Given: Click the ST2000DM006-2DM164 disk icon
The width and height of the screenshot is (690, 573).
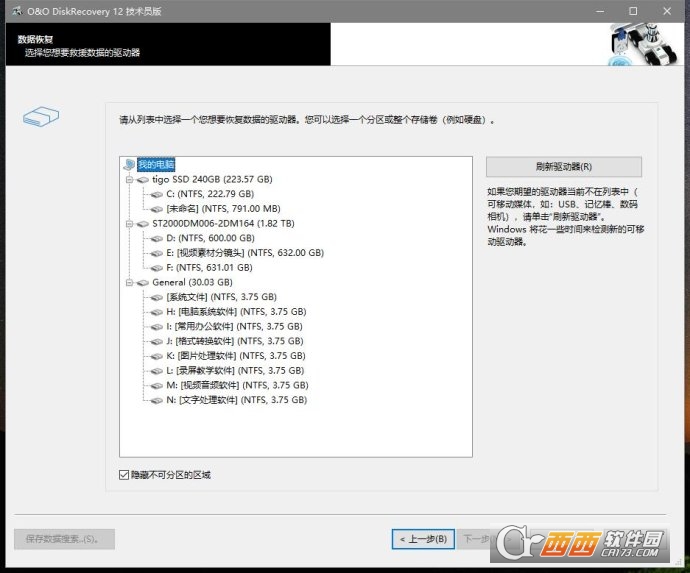Looking at the screenshot, I should tap(143, 224).
